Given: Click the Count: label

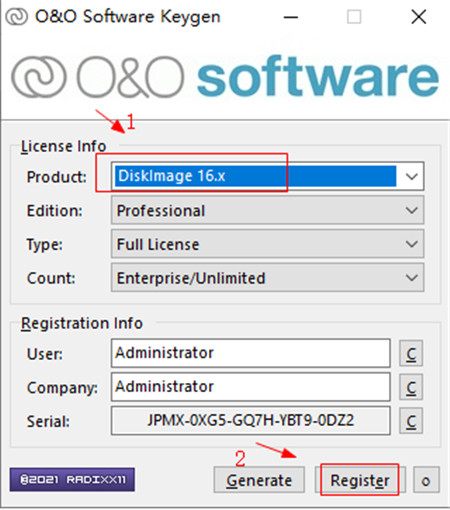Looking at the screenshot, I should pos(51,278).
